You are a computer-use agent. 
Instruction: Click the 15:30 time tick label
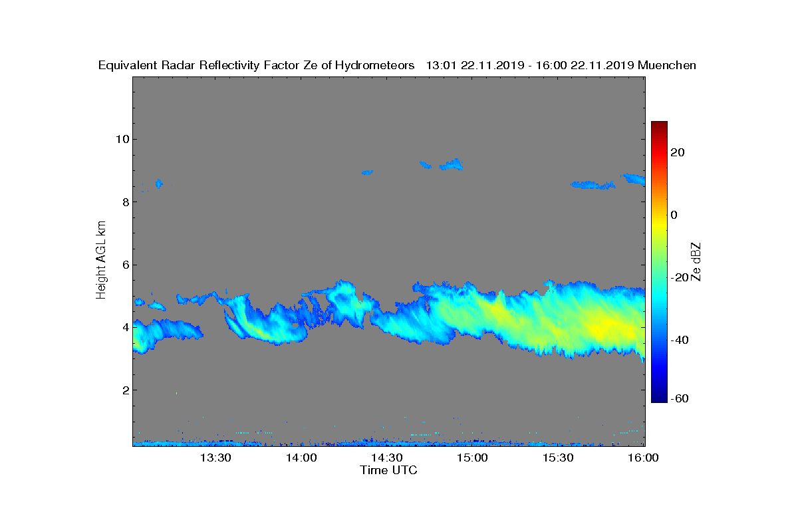(x=558, y=458)
